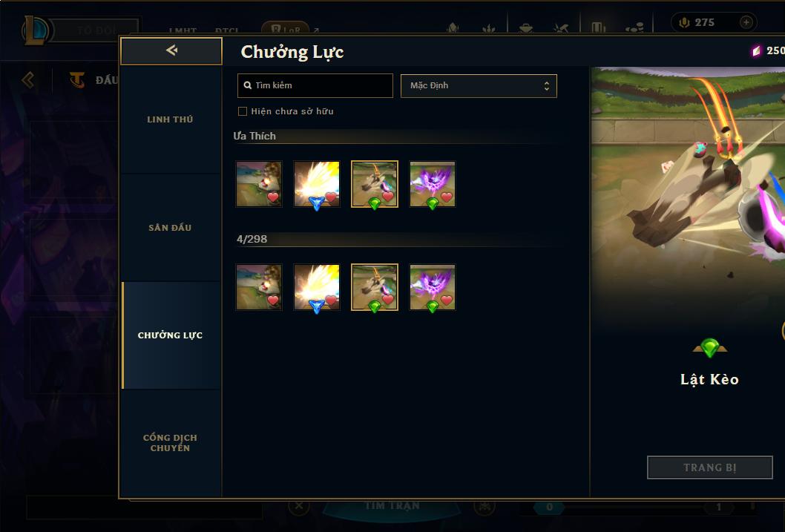Unfavorite the first boom via its heart

[273, 197]
